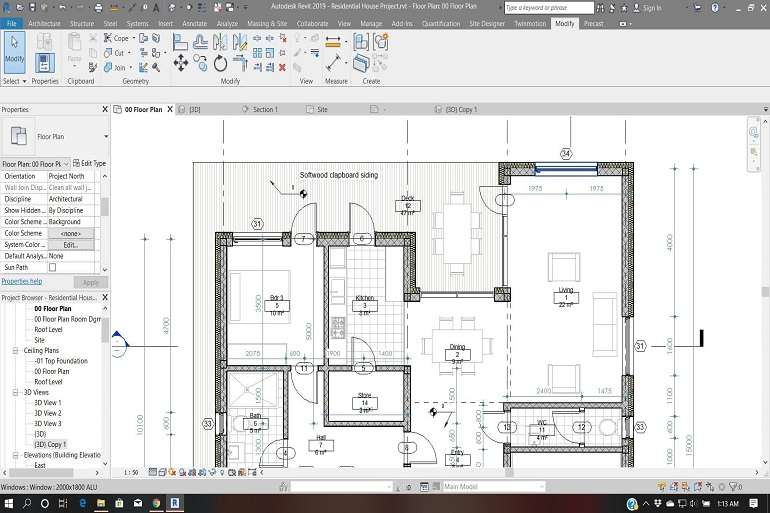Select 3D View 2 in Project Browser
The width and height of the screenshot is (770, 513).
click(x=48, y=413)
